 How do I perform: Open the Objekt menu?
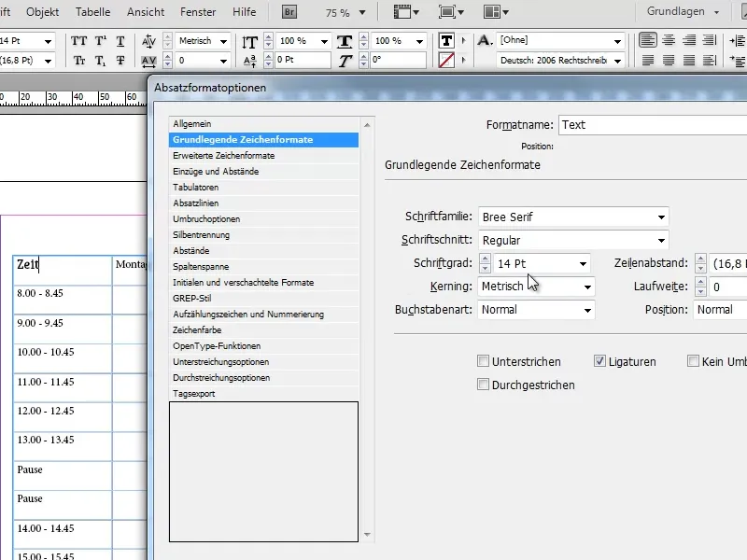click(x=42, y=12)
